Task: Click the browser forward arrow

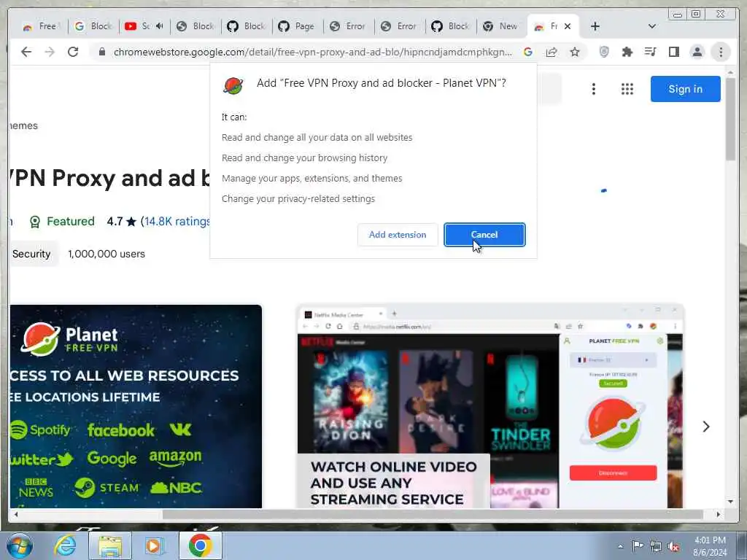Action: coord(50,52)
